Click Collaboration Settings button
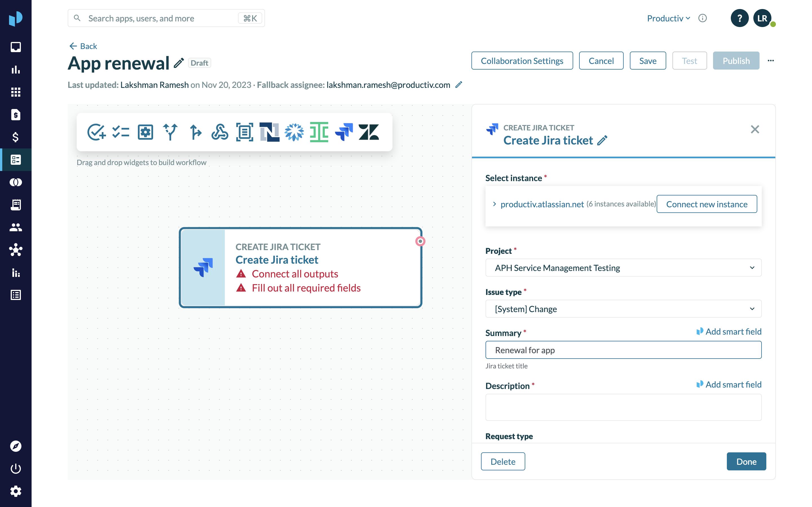This screenshot has height=507, width=812. click(x=522, y=61)
